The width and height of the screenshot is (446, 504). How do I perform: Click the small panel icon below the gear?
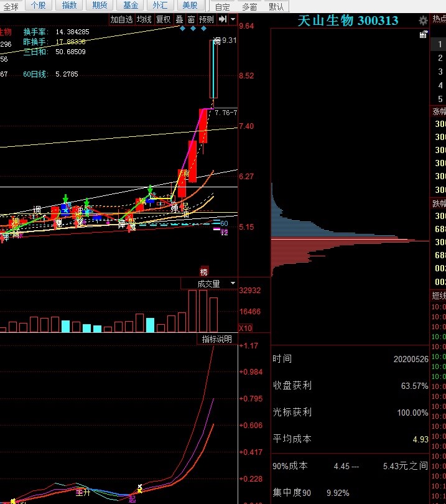pyautogui.click(x=423, y=35)
